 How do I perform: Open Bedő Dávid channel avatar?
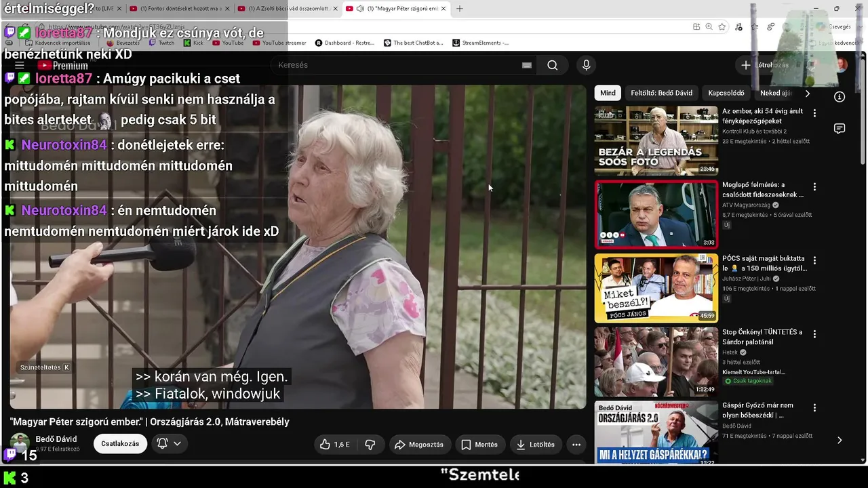(20, 443)
